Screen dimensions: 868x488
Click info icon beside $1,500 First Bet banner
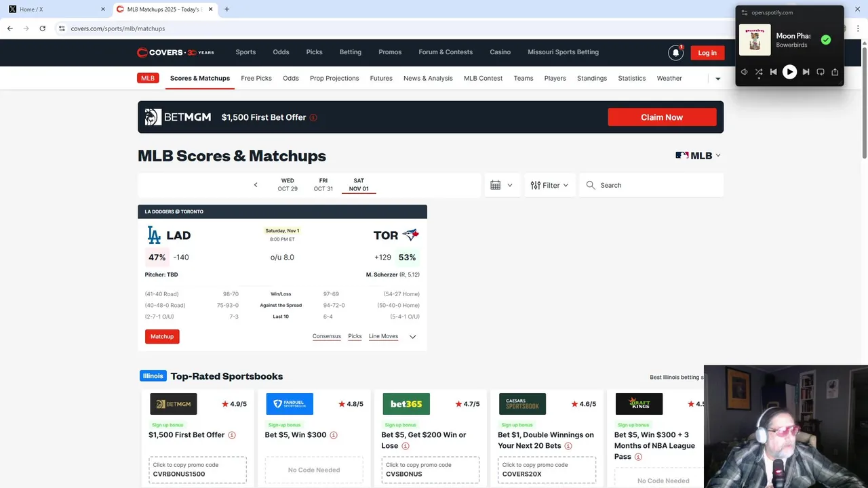point(313,117)
